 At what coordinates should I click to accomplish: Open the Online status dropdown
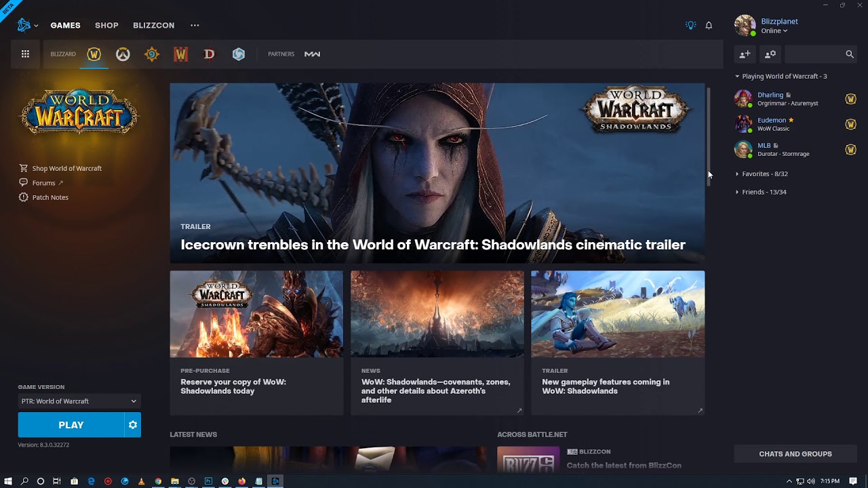pyautogui.click(x=774, y=30)
